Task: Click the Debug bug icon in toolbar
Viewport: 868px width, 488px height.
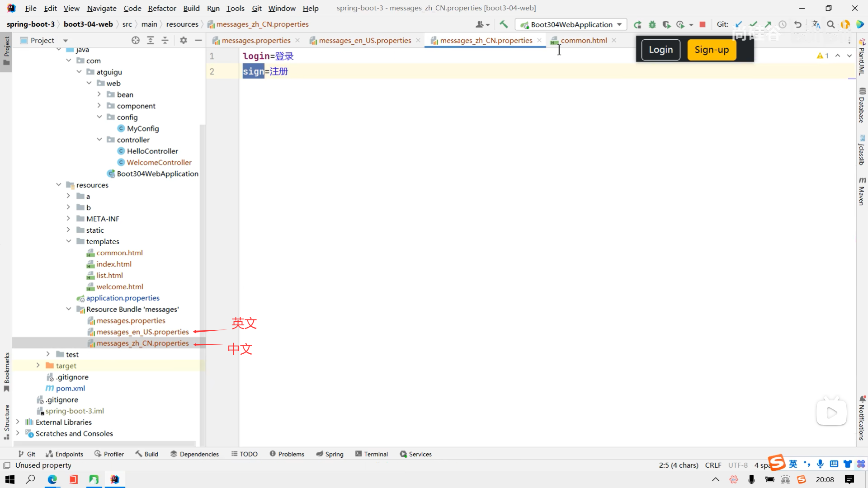Action: [x=652, y=24]
